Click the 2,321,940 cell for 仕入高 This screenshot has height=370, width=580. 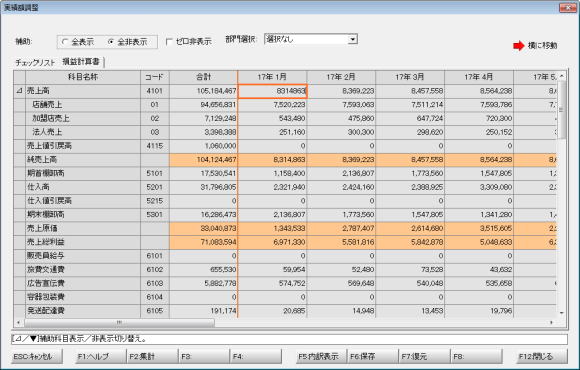coord(272,187)
